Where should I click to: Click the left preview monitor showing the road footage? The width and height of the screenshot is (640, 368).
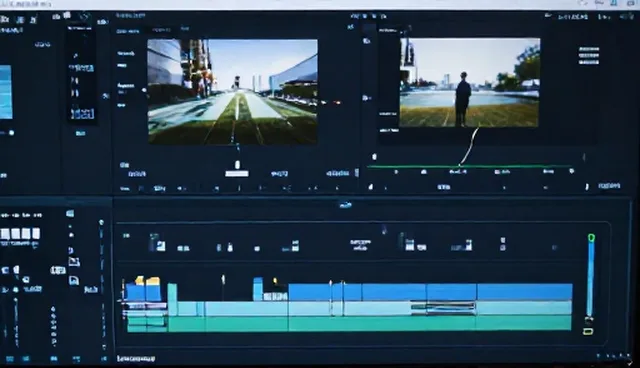232,91
